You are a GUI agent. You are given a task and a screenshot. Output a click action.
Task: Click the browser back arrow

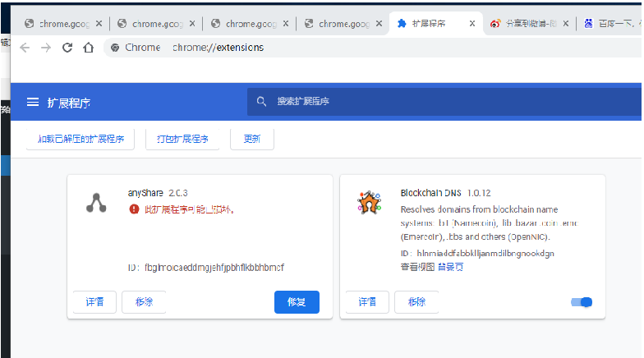(x=25, y=48)
